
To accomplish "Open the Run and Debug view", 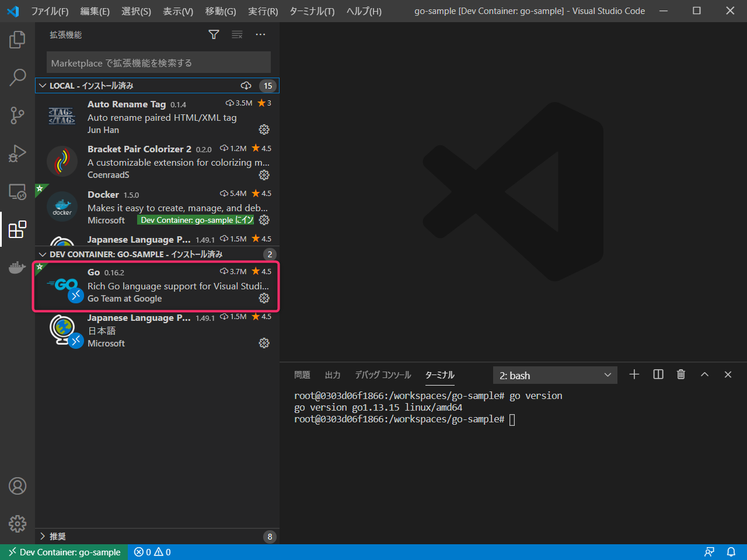I will click(17, 153).
